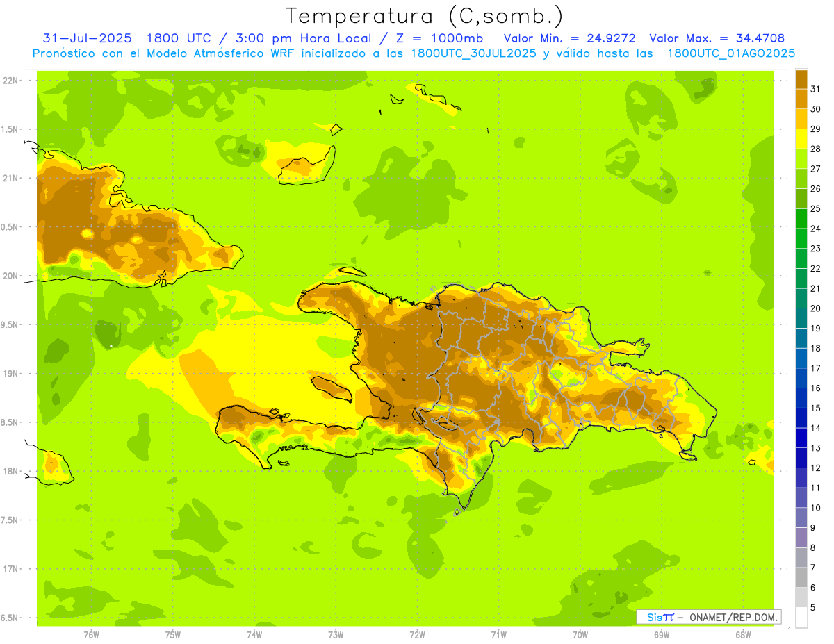Click 'Valor Max. = 34.4708' readout
Screen dimensions: 834x644
pyautogui.click(x=717, y=38)
